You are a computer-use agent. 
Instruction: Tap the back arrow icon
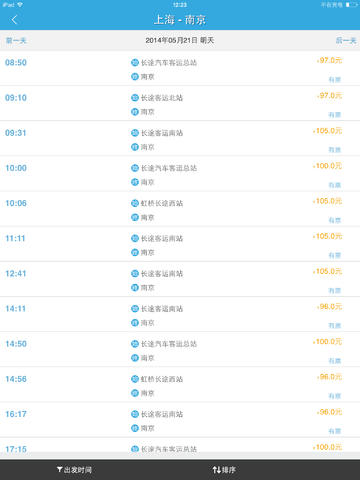coord(14,20)
